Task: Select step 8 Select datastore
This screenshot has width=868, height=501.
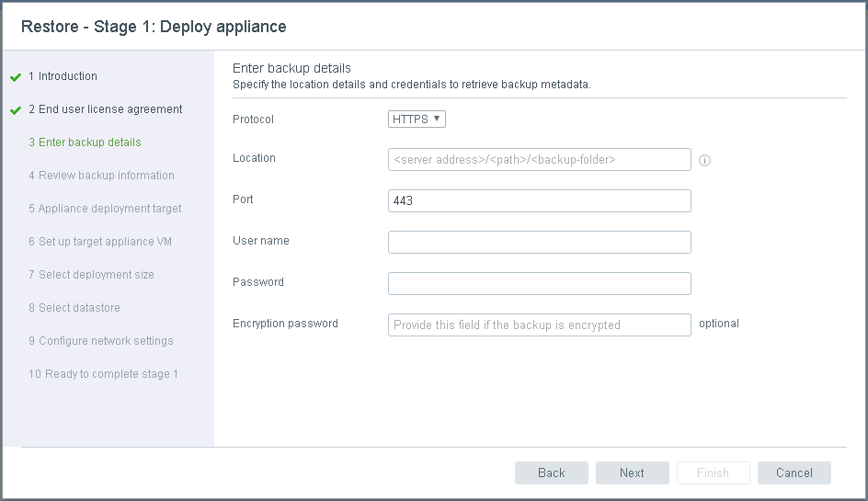Action: tap(74, 308)
